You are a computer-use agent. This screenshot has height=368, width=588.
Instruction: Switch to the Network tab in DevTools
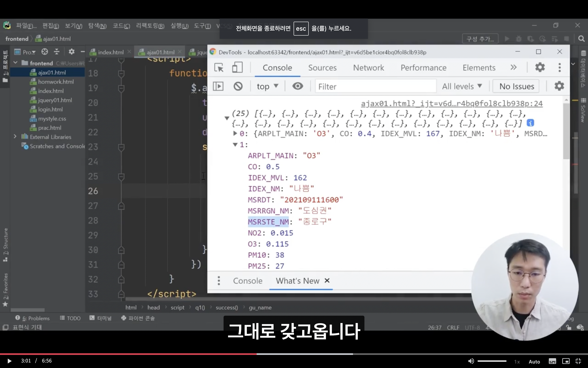(x=368, y=68)
